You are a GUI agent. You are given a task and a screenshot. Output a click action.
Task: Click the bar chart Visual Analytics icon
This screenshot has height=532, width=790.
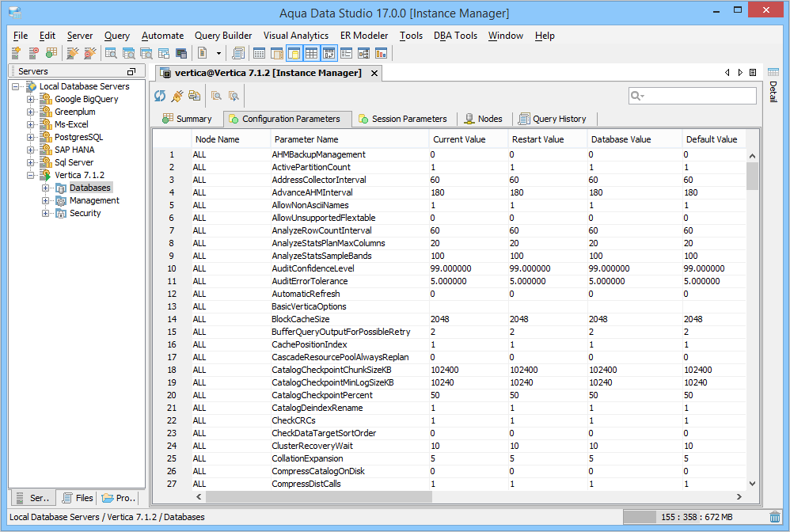382,53
